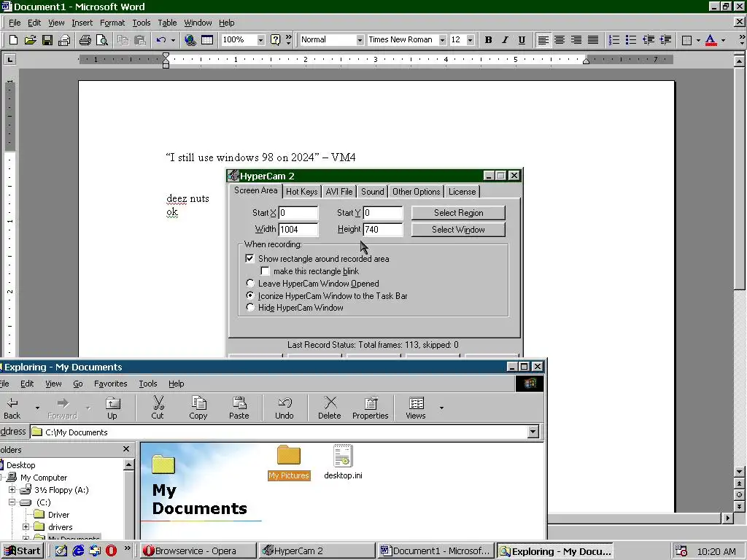This screenshot has width=747, height=560.
Task: Toggle Bold formatting in Word
Action: [488, 40]
